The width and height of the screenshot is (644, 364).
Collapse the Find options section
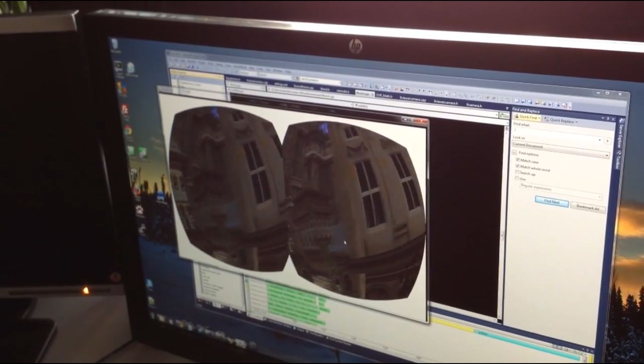[x=514, y=152]
